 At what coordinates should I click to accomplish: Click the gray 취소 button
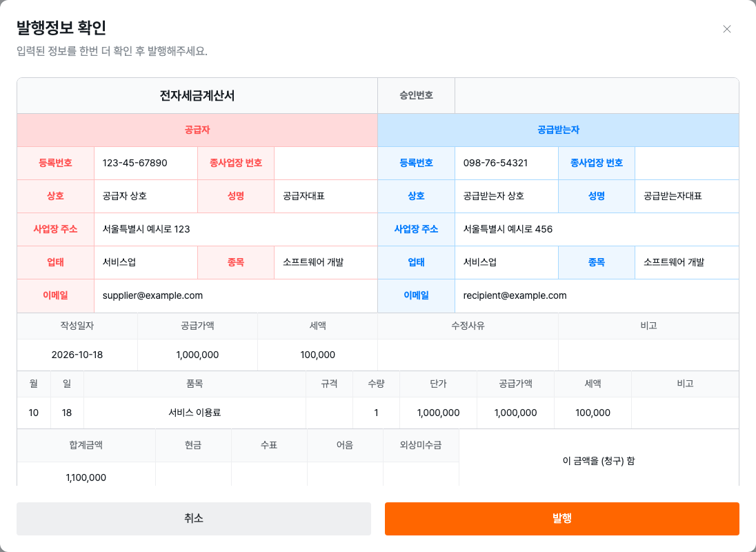pyautogui.click(x=194, y=519)
